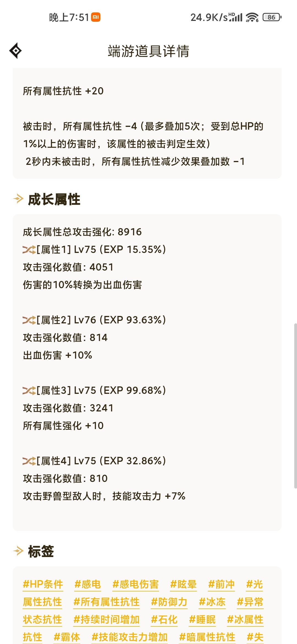This screenshot has width=297, height=644.
Task: Open the #持续时间增加 tag
Action: 106,620
